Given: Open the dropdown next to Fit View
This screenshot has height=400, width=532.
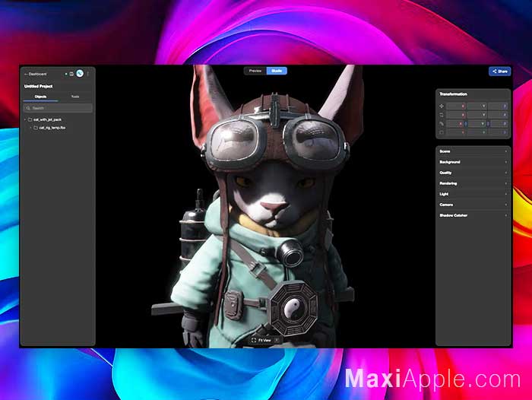Looking at the screenshot, I should click(x=277, y=340).
